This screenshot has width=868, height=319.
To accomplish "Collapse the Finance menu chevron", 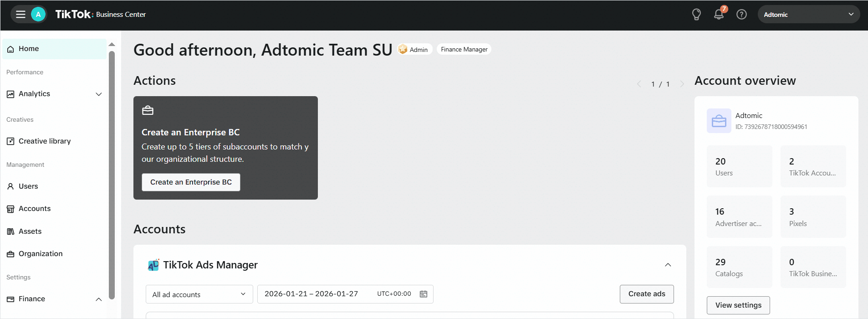I will 98,299.
